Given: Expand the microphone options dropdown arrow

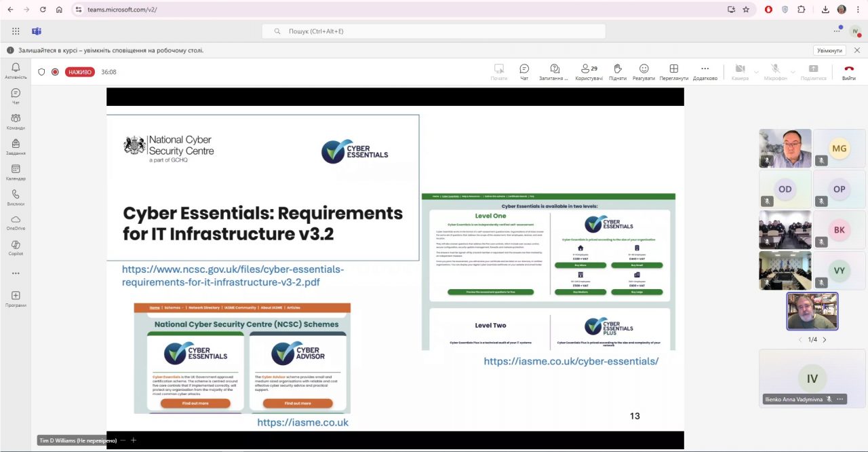Looking at the screenshot, I should (x=793, y=70).
